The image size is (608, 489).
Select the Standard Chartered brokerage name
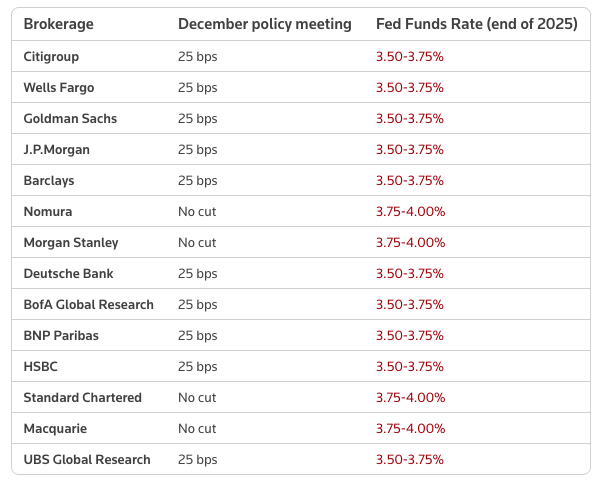[83, 398]
